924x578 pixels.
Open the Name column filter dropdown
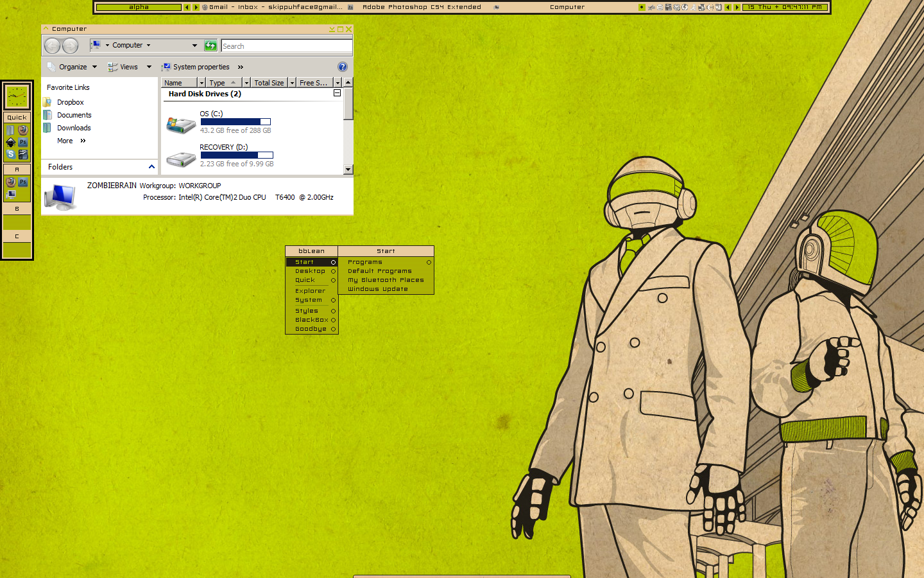[x=201, y=83]
